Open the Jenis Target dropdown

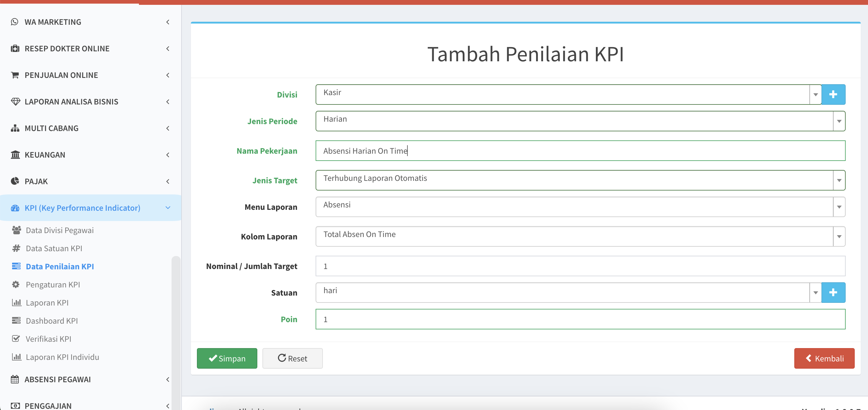(580, 180)
